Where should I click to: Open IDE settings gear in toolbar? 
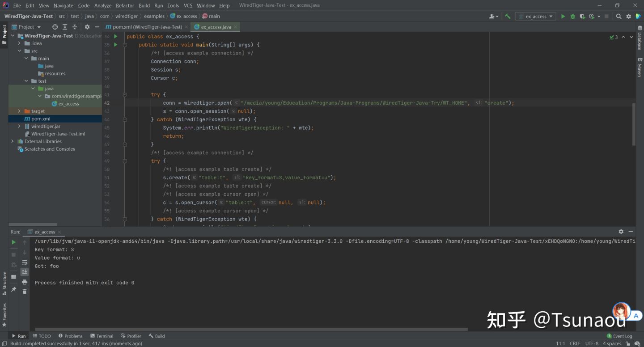(x=629, y=16)
